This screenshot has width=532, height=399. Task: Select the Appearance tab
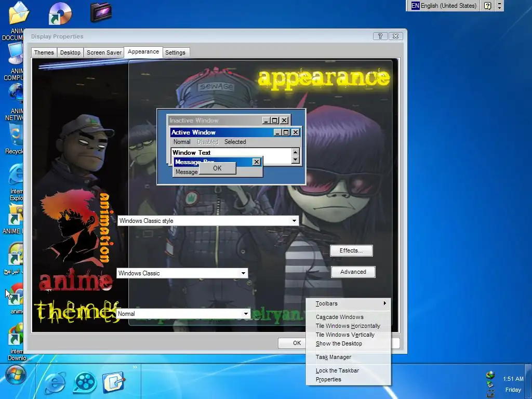[143, 51]
